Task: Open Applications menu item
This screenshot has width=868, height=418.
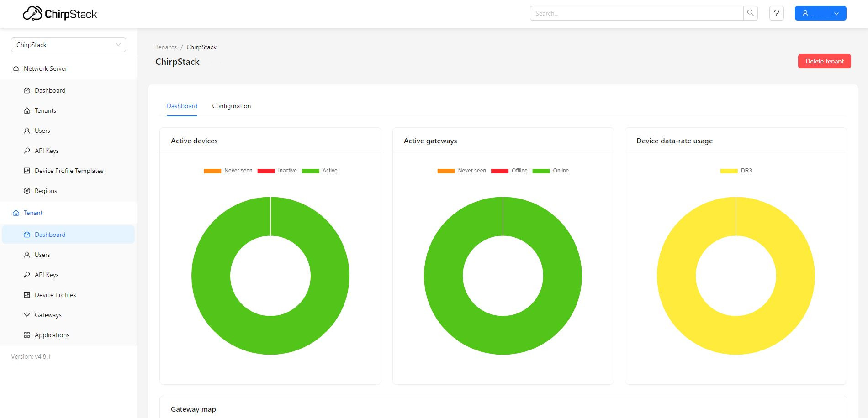Action: pos(69,335)
